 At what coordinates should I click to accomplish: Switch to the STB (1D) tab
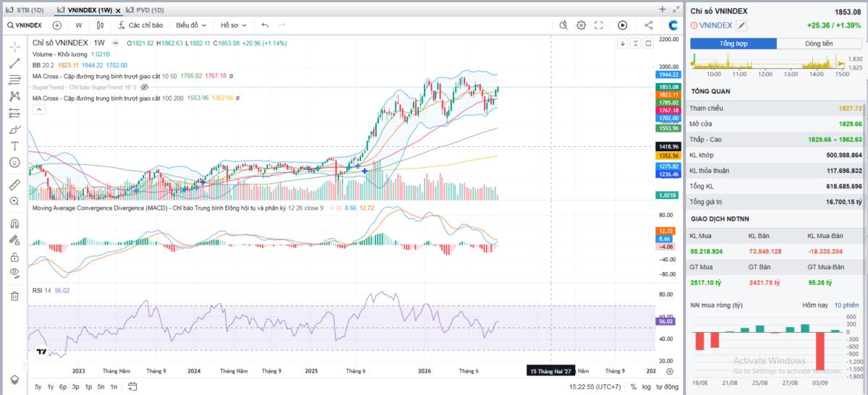point(25,9)
